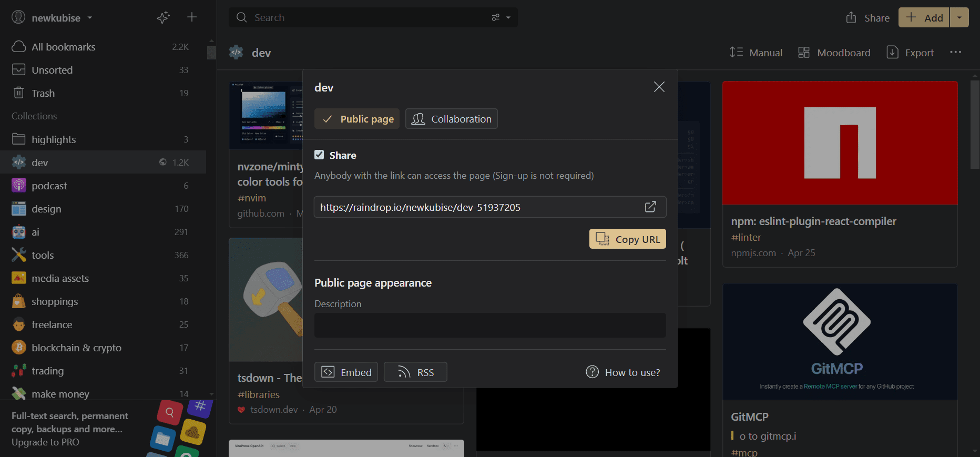980x457 pixels.
Task: Click the Export button
Action: pos(910,53)
